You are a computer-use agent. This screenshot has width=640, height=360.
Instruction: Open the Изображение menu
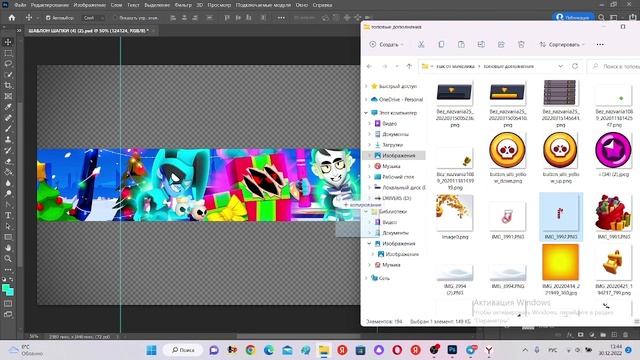pyautogui.click(x=90, y=5)
